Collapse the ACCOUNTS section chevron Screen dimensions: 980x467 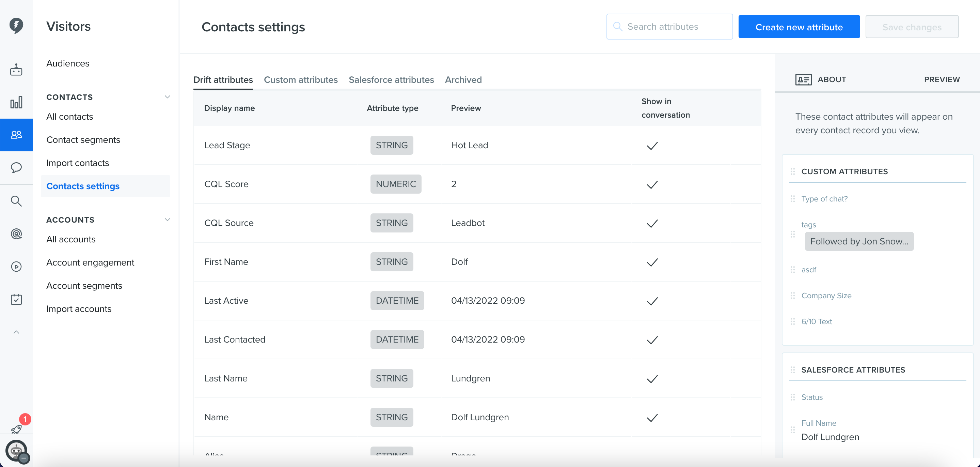[x=167, y=220]
